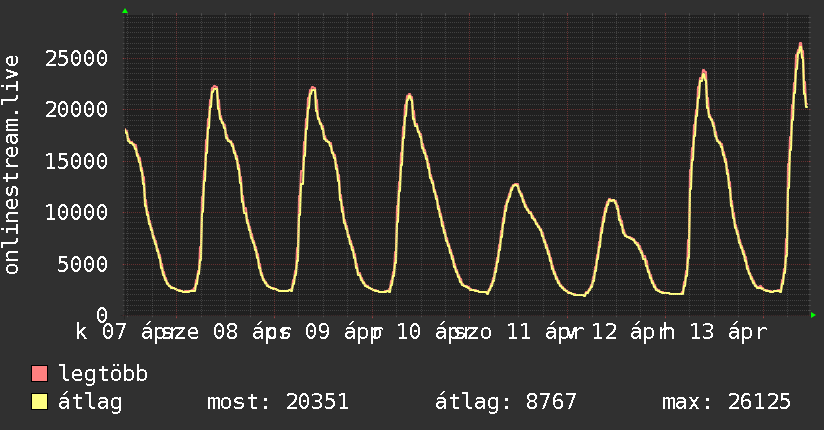Click the yellow átlag legend swatch
824x430 pixels.
(39, 401)
